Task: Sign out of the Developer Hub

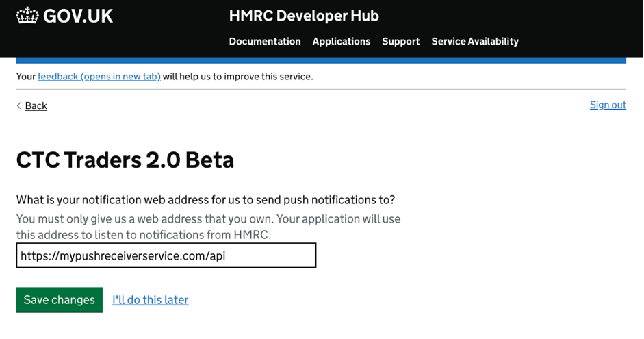Action: 608,105
